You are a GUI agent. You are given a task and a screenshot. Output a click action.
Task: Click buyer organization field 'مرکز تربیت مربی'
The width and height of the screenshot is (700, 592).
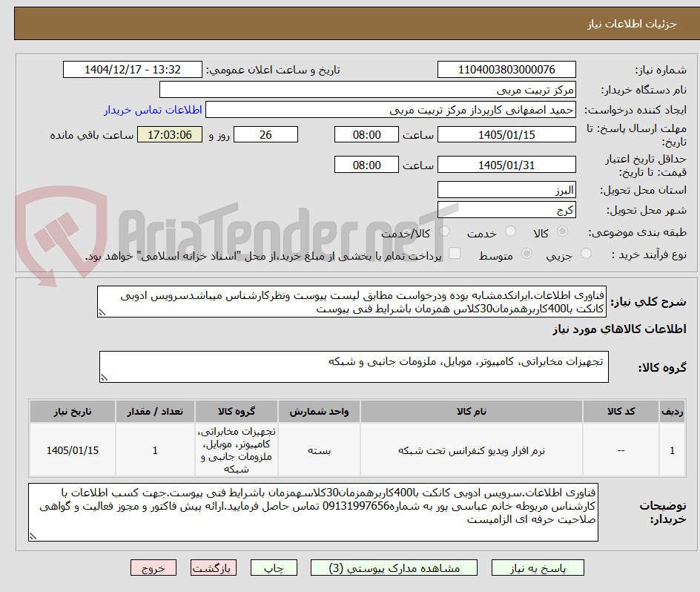point(367,90)
